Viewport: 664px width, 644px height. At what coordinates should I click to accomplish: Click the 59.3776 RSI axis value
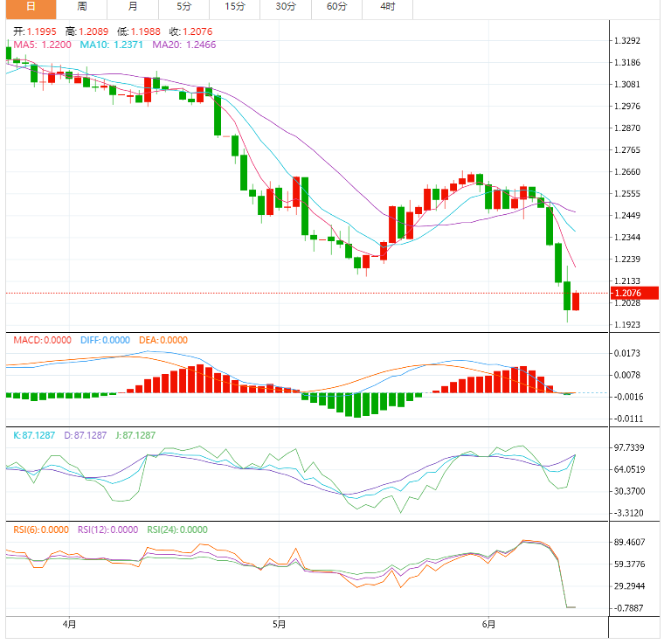click(x=629, y=564)
